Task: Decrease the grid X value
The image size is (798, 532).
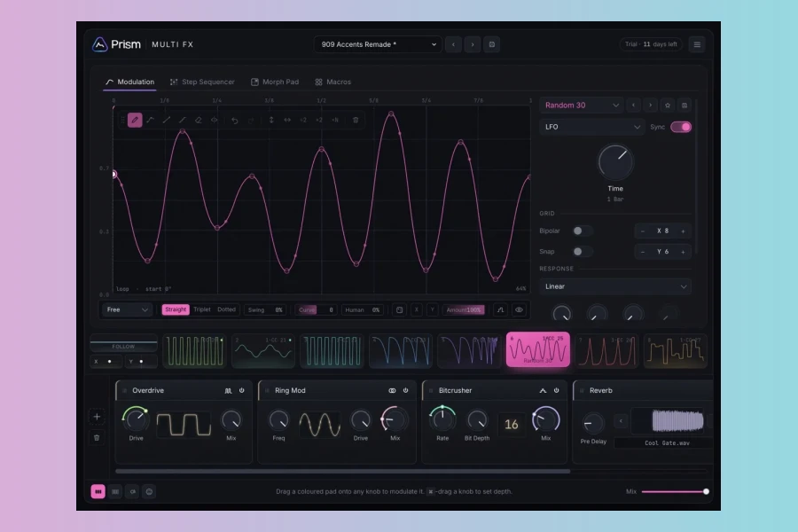Action: pos(643,231)
